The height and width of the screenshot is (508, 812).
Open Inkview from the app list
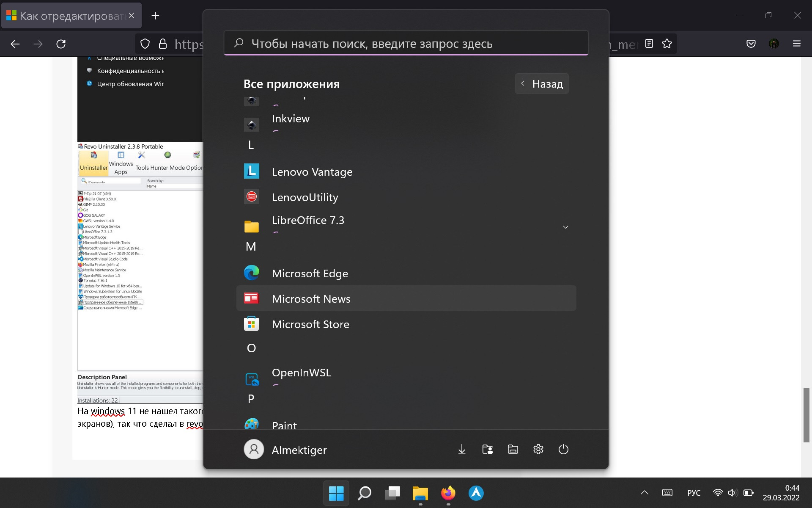[406, 122]
